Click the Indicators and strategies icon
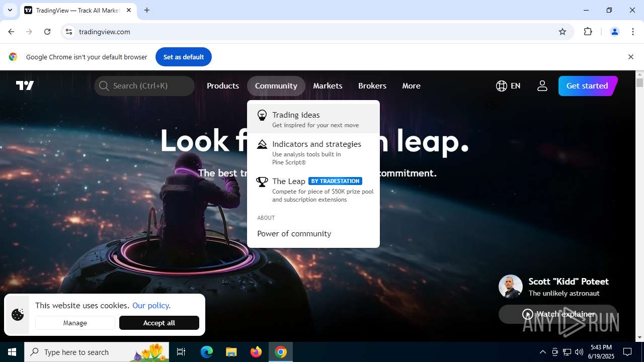The image size is (644, 362). click(262, 144)
